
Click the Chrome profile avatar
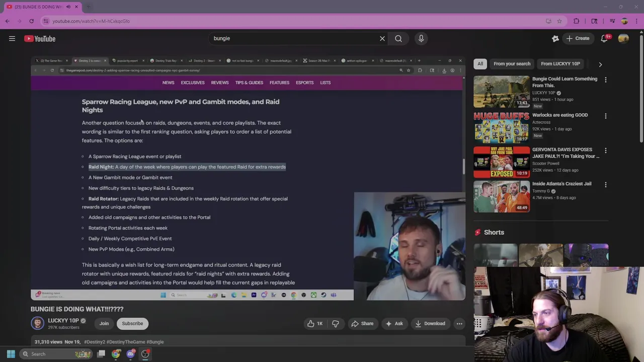click(x=624, y=21)
